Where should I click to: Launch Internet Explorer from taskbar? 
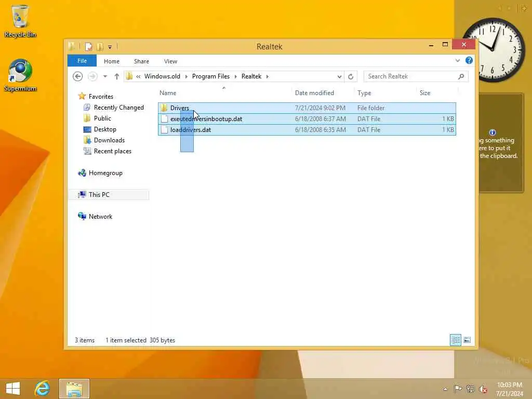tap(43, 389)
